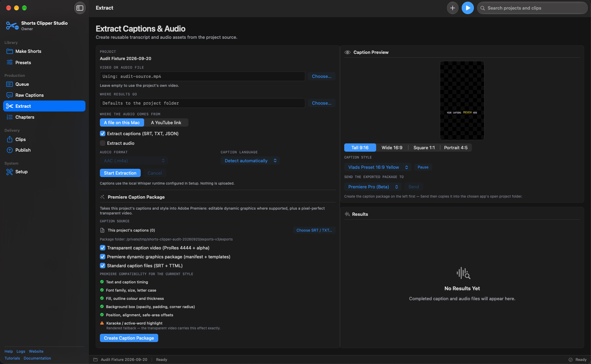591x364 pixels.
Task: Switch preview to Wide 16:9
Action: (392, 148)
